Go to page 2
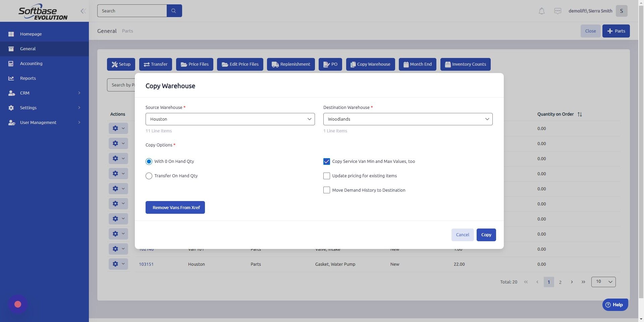644x322 pixels. click(560, 282)
